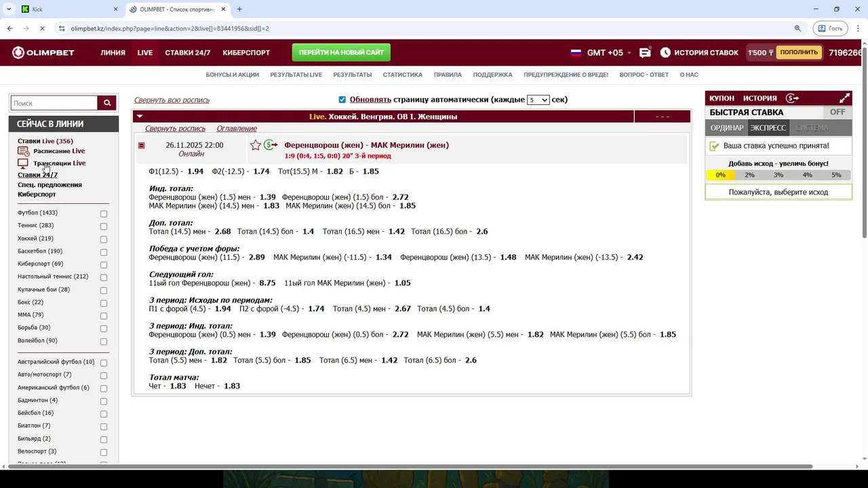Click odds 1.94 for Ф1(12.5)
Screen dimensions: 868x488
pos(195,171)
